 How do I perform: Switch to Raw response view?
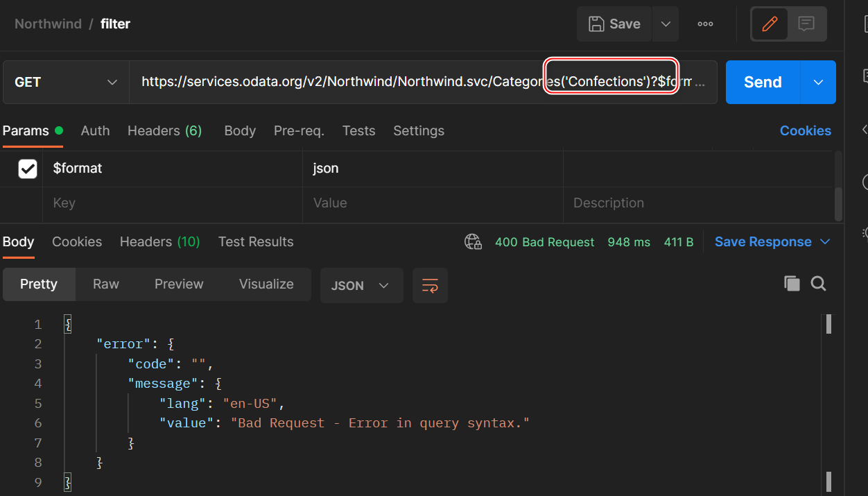click(x=106, y=284)
